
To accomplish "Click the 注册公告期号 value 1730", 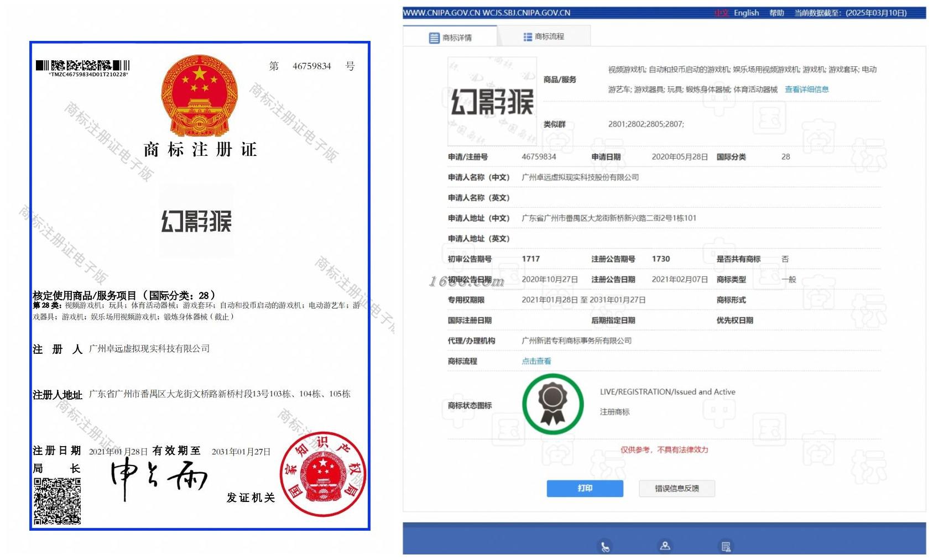I will tap(661, 259).
